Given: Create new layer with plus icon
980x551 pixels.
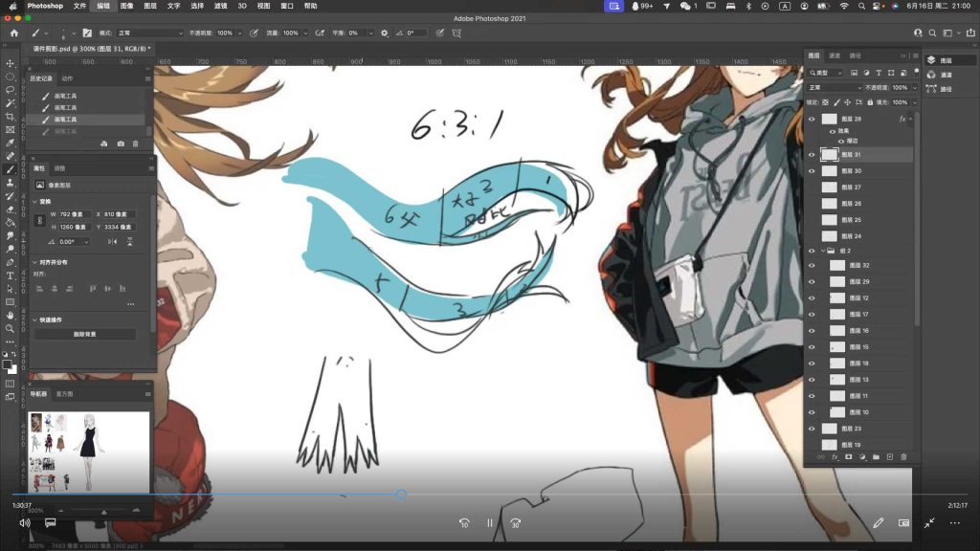Looking at the screenshot, I should (x=890, y=457).
